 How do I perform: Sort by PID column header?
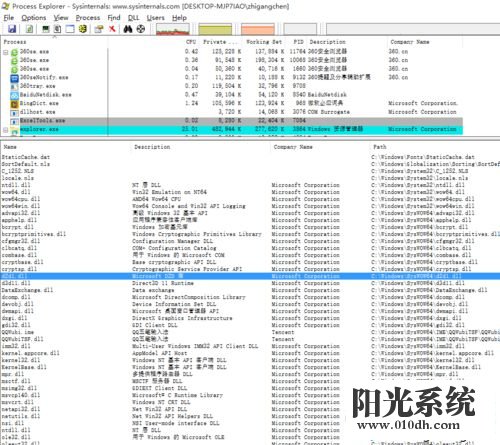[x=298, y=42]
